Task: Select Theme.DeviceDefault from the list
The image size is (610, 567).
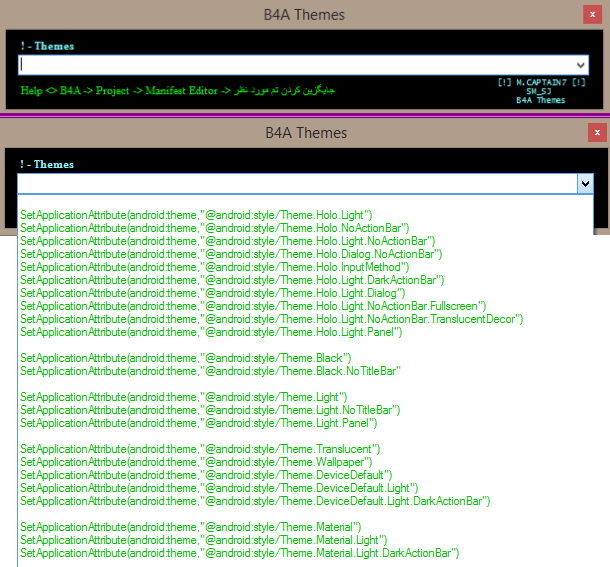Action: (x=206, y=475)
